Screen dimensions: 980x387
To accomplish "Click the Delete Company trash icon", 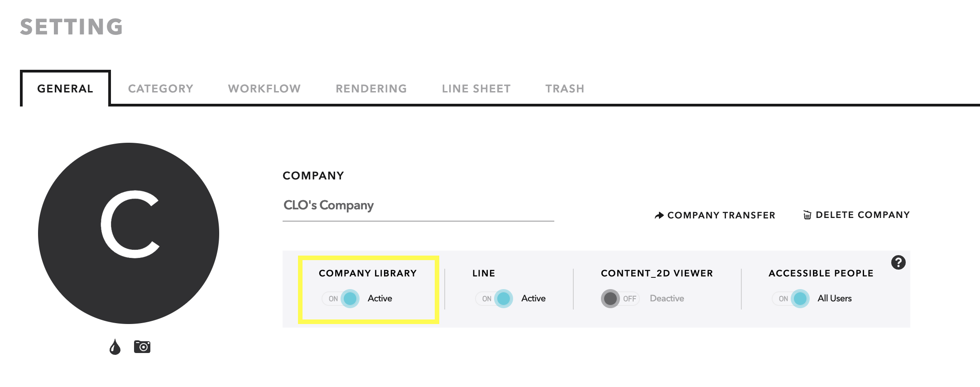I will click(x=807, y=215).
